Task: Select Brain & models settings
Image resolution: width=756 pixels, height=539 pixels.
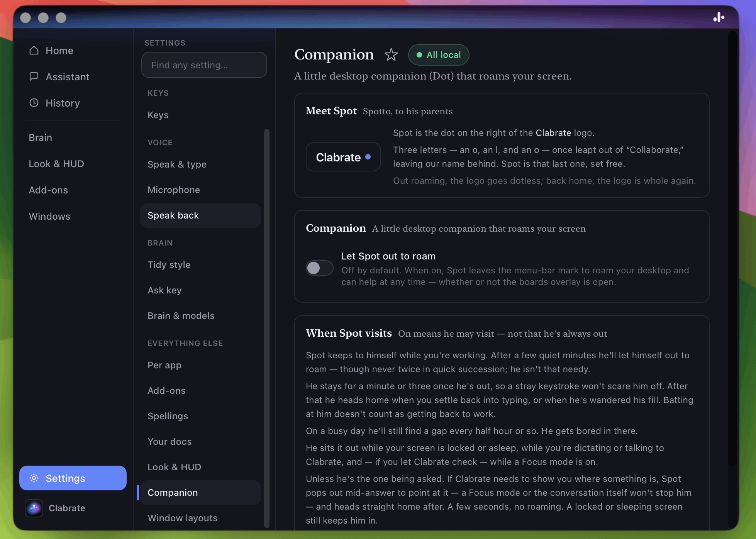Action: point(200,316)
